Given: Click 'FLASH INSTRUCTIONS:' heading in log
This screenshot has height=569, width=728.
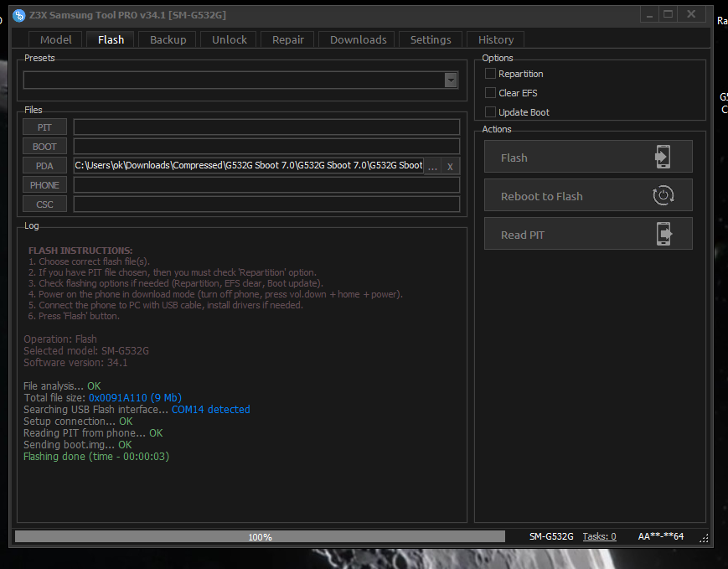Looking at the screenshot, I should [x=80, y=251].
